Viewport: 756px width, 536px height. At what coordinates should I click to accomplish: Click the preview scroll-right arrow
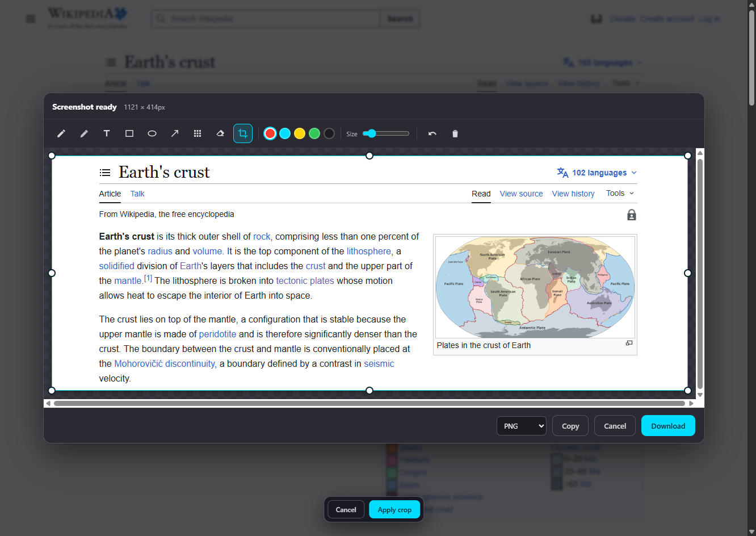[691, 404]
